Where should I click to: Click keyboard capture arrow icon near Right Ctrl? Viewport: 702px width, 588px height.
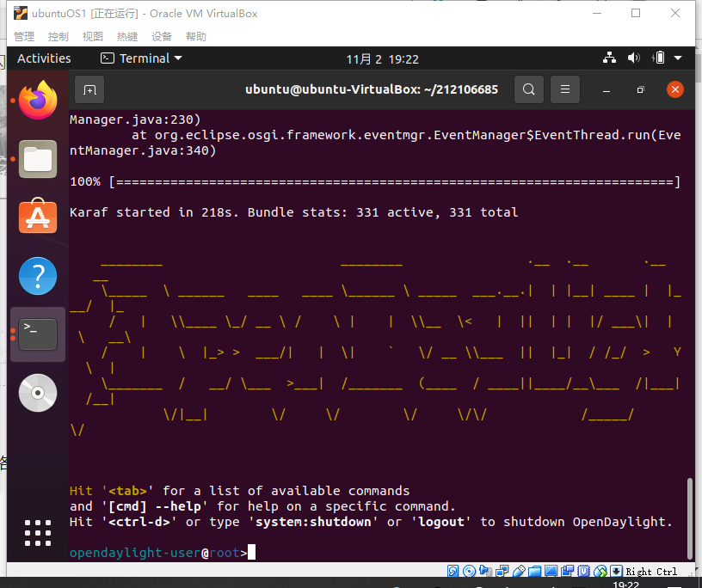[x=616, y=571]
